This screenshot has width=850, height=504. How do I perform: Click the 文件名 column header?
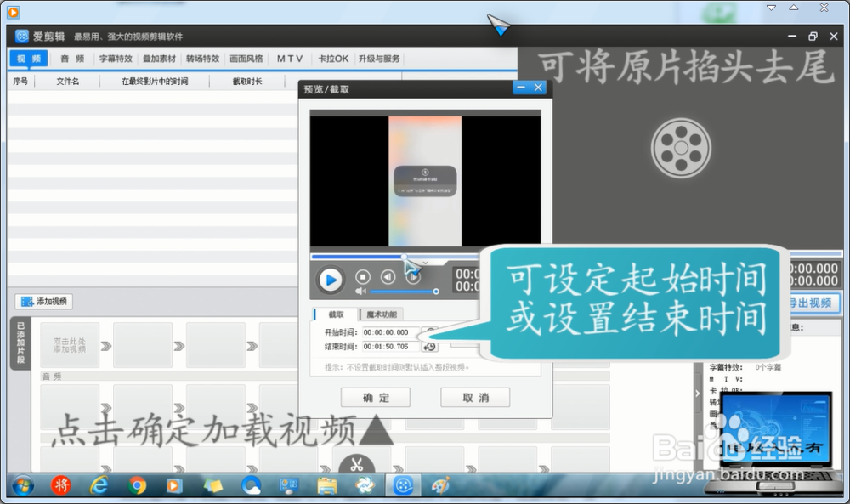click(x=67, y=82)
